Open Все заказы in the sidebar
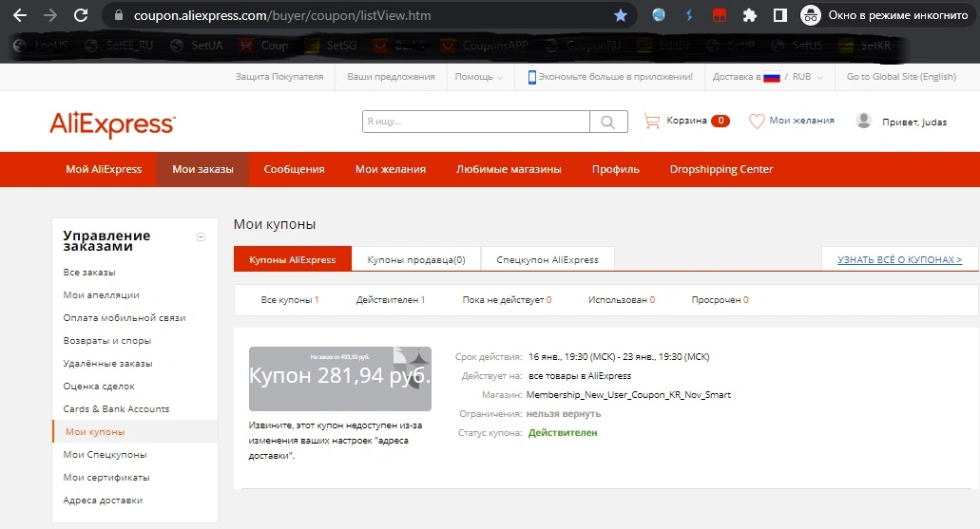980x529 pixels. click(x=89, y=273)
